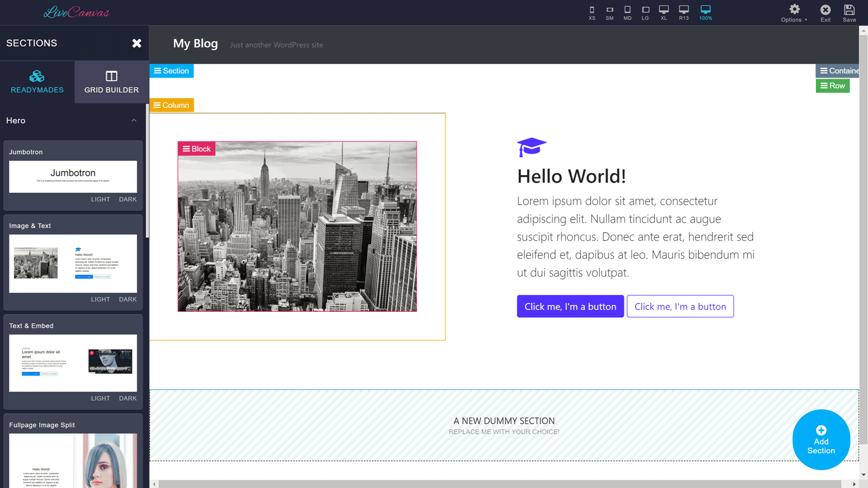Click the vertical scrollbar down arrow
This screenshot has height=488, width=868.
[864, 475]
